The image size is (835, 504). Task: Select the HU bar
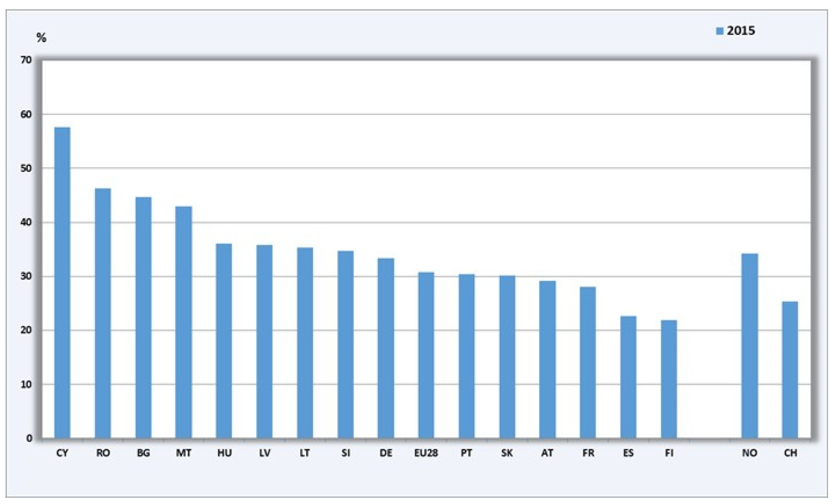(224, 341)
